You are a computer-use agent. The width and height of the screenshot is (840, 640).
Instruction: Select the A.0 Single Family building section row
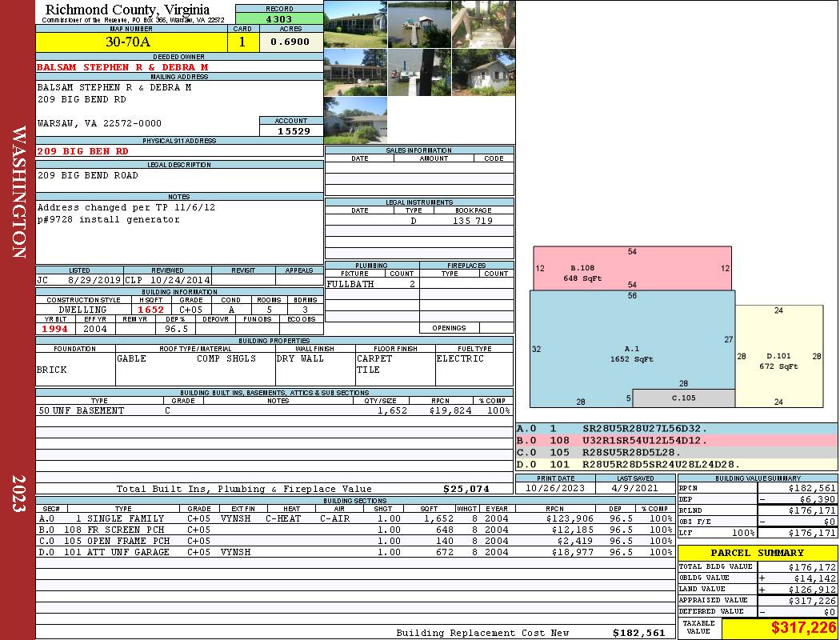pyautogui.click(x=352, y=518)
